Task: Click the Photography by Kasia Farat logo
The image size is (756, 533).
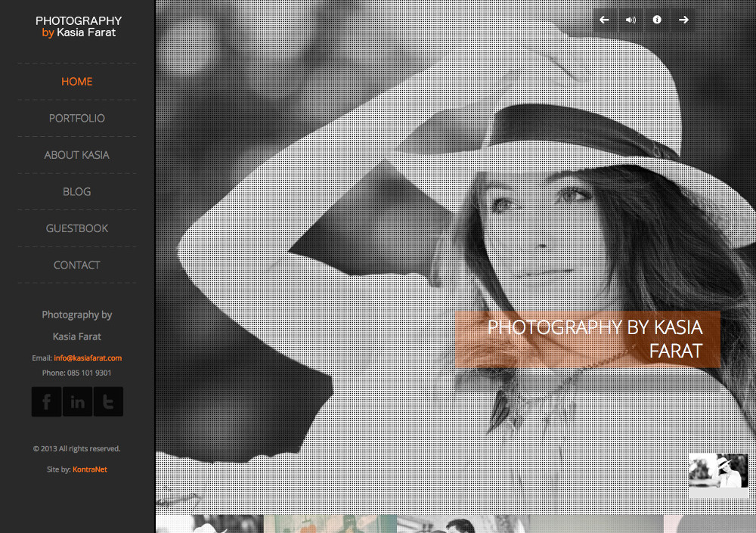Action: (78, 26)
